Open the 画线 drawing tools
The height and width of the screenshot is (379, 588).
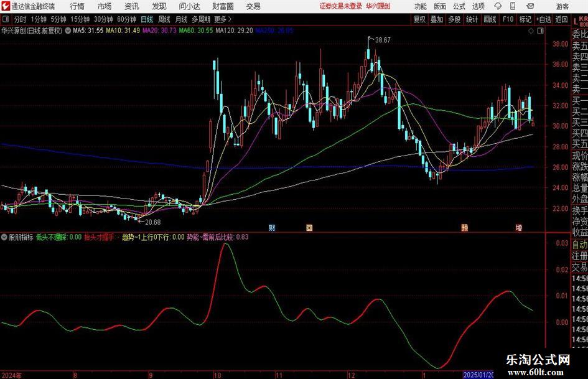pyautogui.click(x=490, y=19)
